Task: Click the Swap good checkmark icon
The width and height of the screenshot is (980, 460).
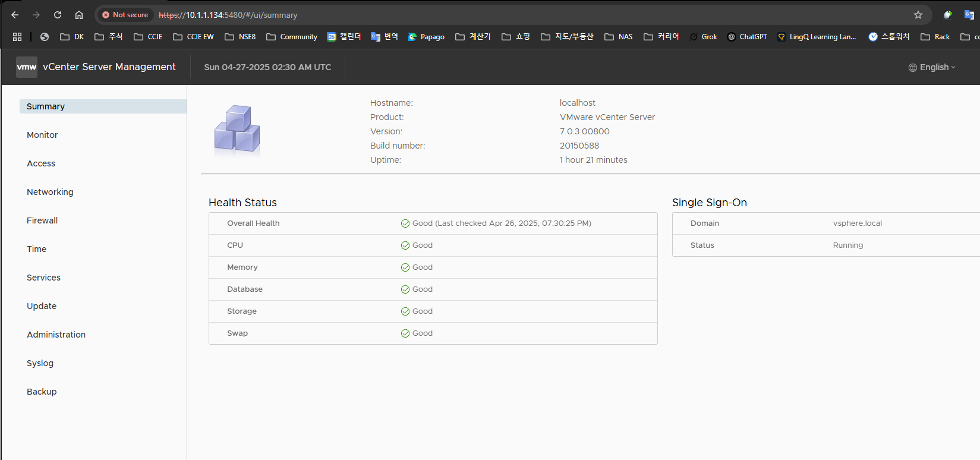Action: (x=405, y=333)
